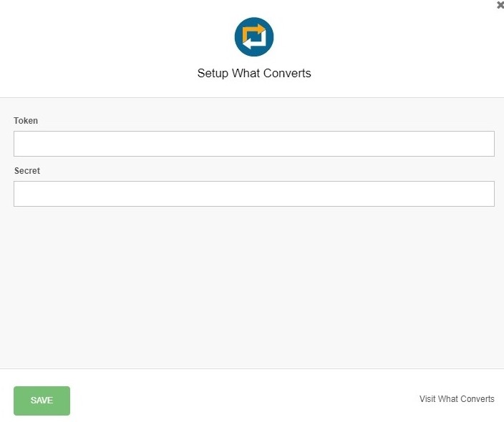The height and width of the screenshot is (422, 504).
Task: Select the text box under Token
Action: point(254,144)
